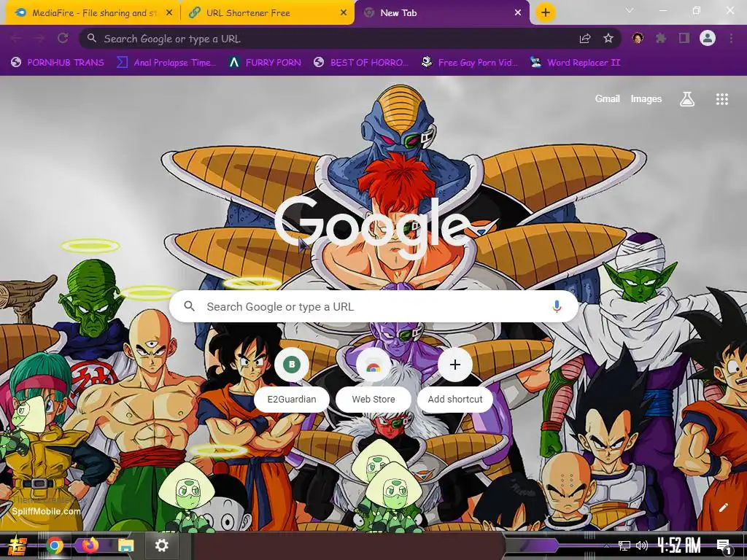Open the tab search chevron
This screenshot has height=560, width=747.
pyautogui.click(x=630, y=10)
